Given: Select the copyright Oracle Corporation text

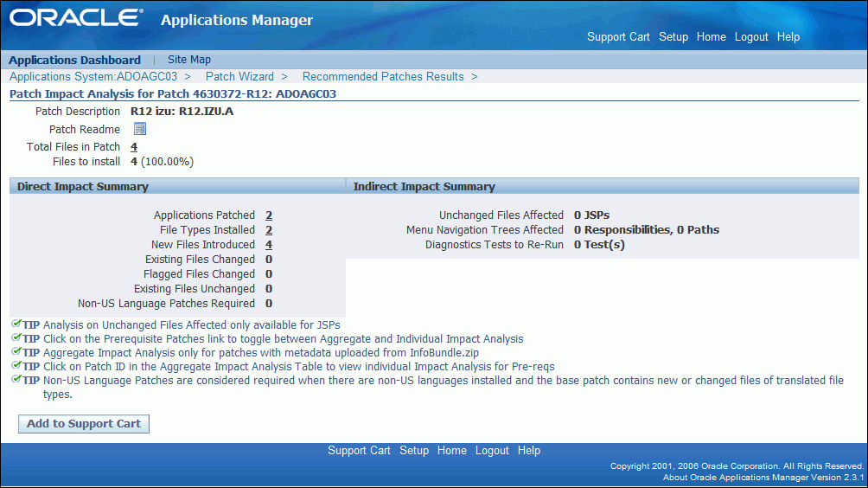Looking at the screenshot, I should 737,466.
